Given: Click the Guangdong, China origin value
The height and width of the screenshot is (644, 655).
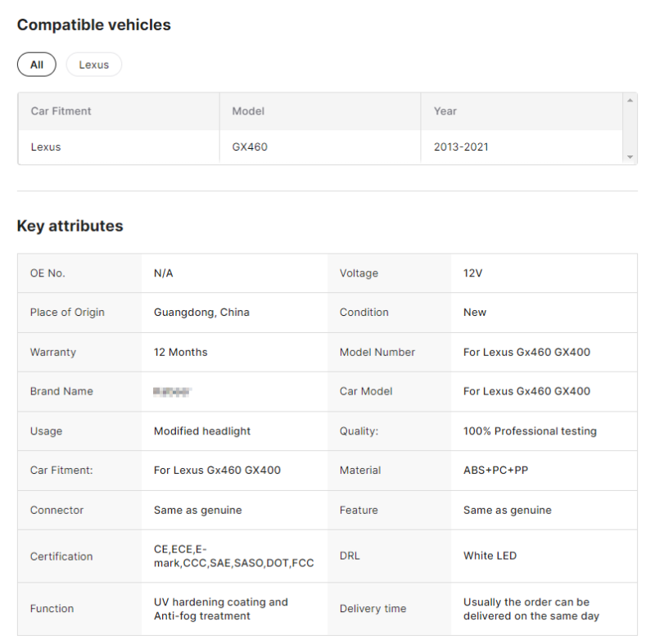Looking at the screenshot, I should [x=201, y=313].
